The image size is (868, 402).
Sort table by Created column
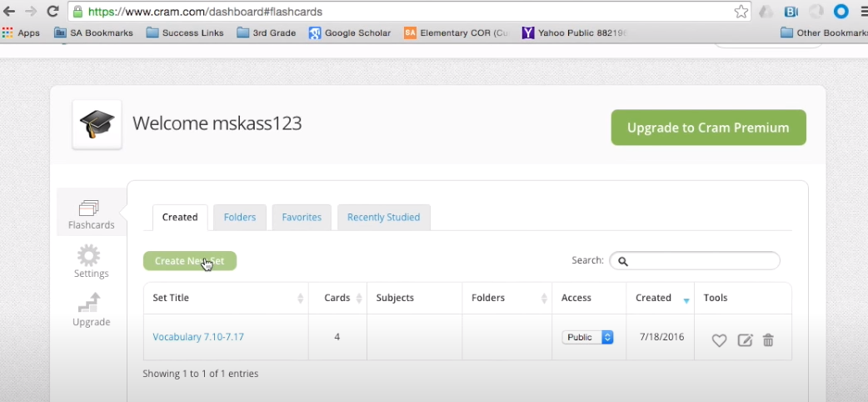[x=661, y=298]
